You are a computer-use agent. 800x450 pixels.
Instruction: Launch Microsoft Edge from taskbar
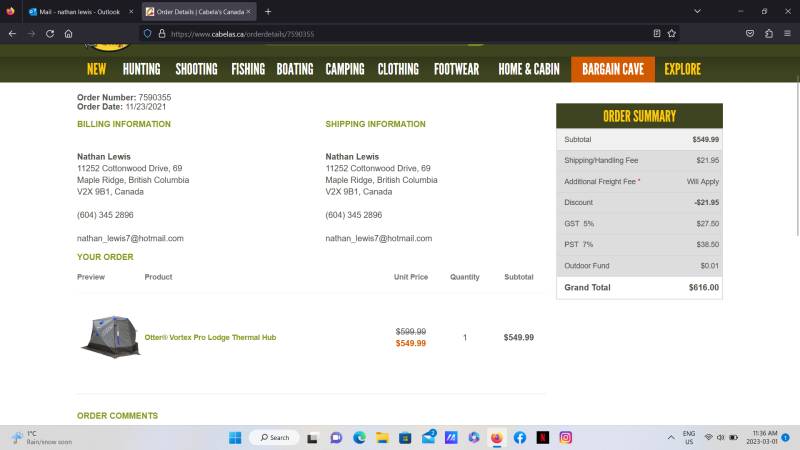point(359,438)
